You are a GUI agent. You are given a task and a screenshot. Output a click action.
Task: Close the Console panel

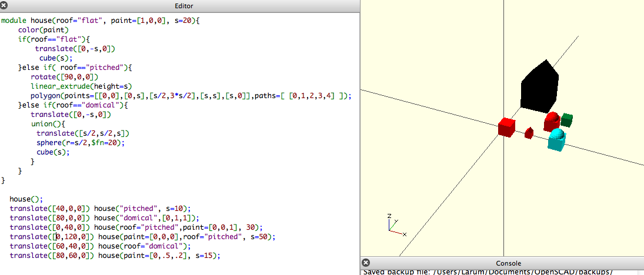[x=366, y=263]
